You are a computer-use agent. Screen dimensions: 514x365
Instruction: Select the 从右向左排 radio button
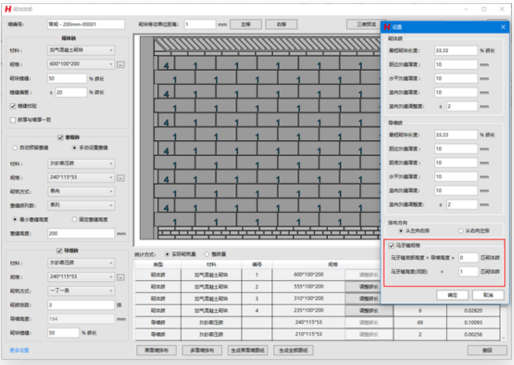pyautogui.click(x=461, y=231)
